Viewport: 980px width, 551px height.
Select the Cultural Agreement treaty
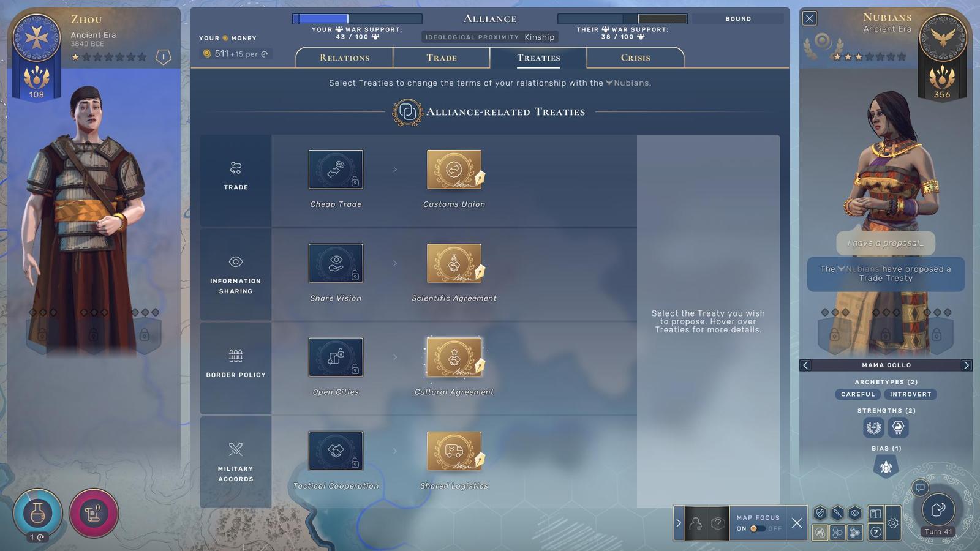tap(454, 357)
